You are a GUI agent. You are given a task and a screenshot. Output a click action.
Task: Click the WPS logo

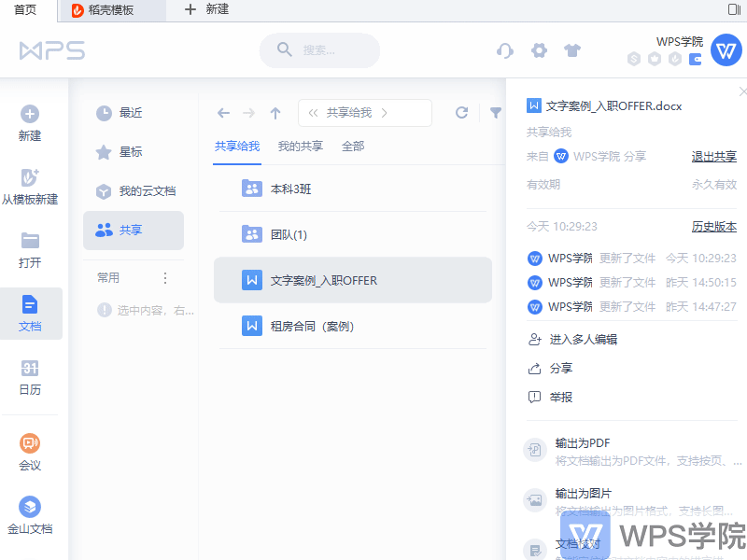click(52, 50)
